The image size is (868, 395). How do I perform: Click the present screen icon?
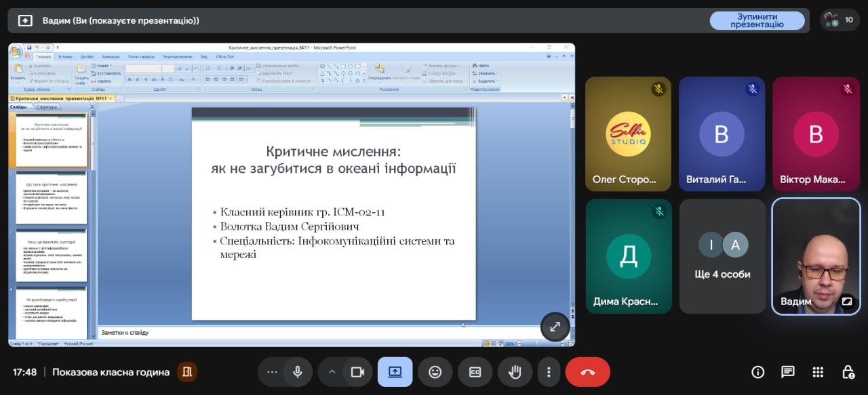click(395, 372)
